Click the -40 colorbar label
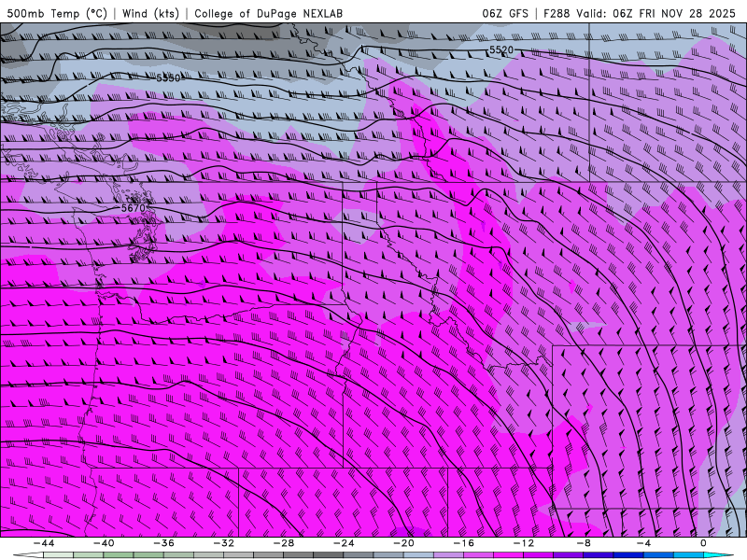Image resolution: width=747 pixels, height=560 pixels. [x=104, y=543]
